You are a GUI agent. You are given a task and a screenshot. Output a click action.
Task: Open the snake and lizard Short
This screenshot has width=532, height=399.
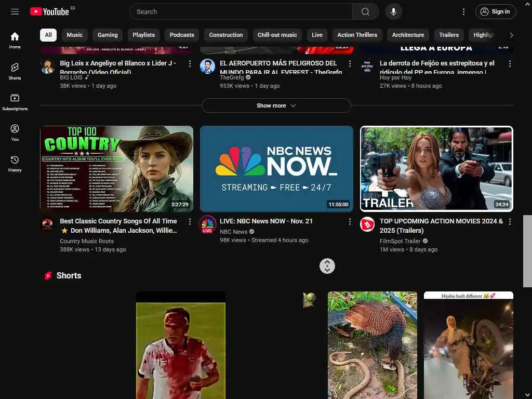click(x=372, y=345)
